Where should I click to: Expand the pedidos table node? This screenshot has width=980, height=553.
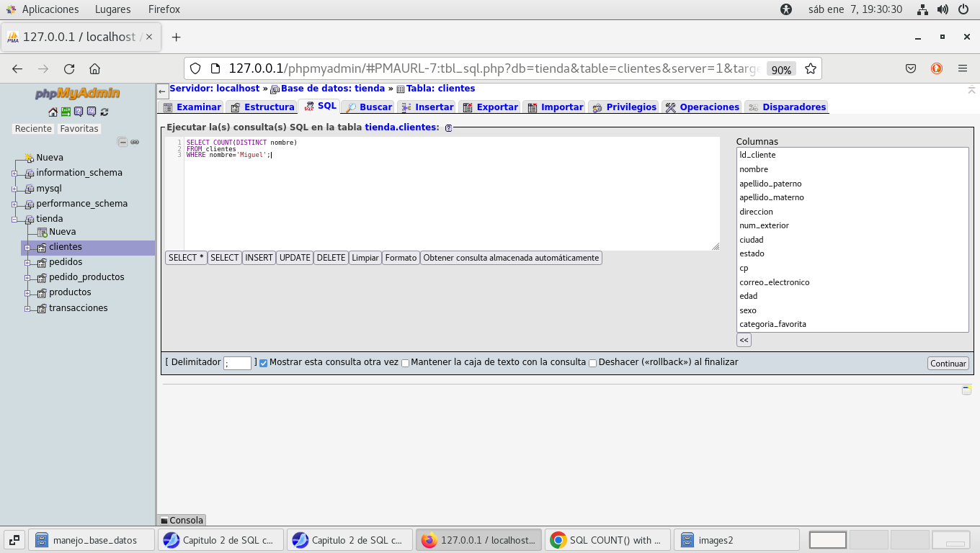(27, 263)
